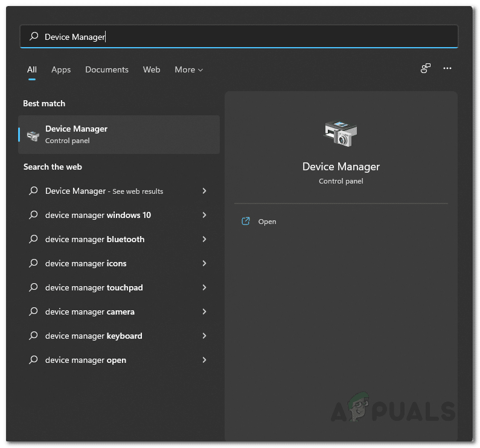Expand arrow for 'device manager icons'

pyautogui.click(x=204, y=263)
